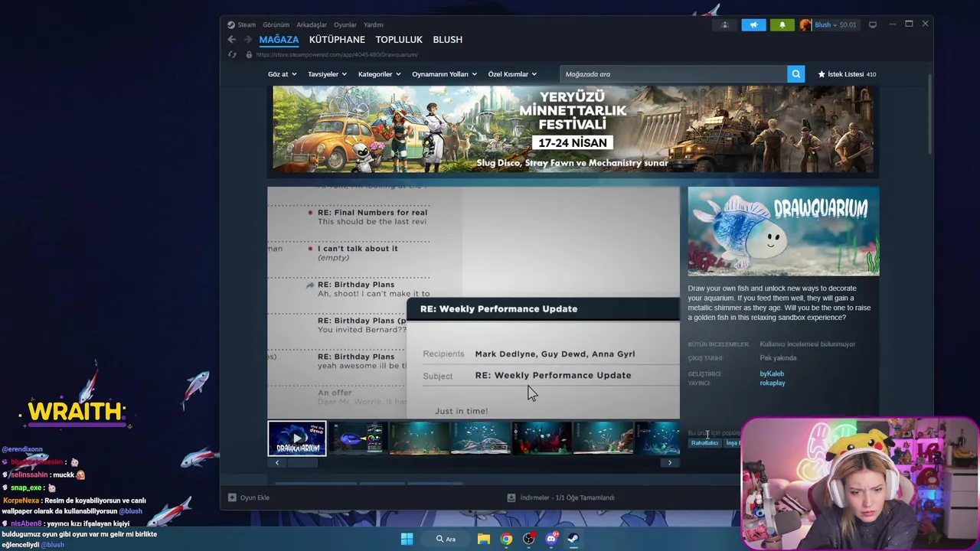Image resolution: width=980 pixels, height=551 pixels.
Task: Open Discord from the taskbar
Action: coord(551,539)
